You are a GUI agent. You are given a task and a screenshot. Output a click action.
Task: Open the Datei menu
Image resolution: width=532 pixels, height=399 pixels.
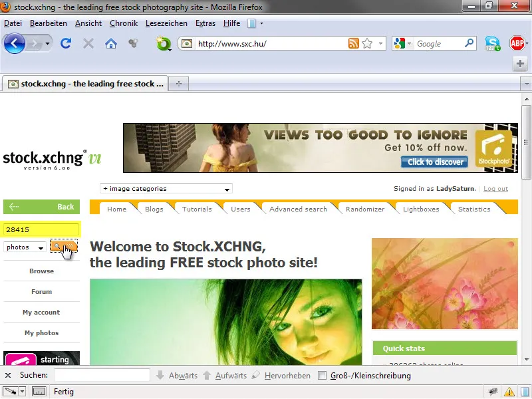[x=13, y=23]
